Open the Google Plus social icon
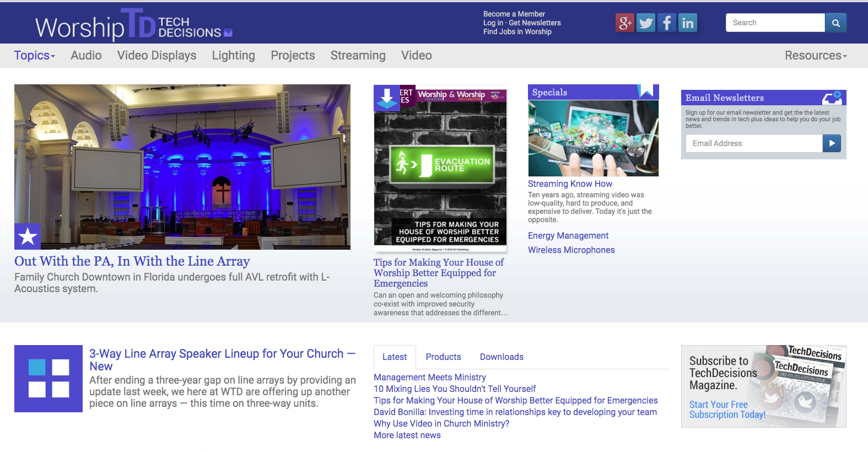The image size is (868, 452). click(625, 23)
